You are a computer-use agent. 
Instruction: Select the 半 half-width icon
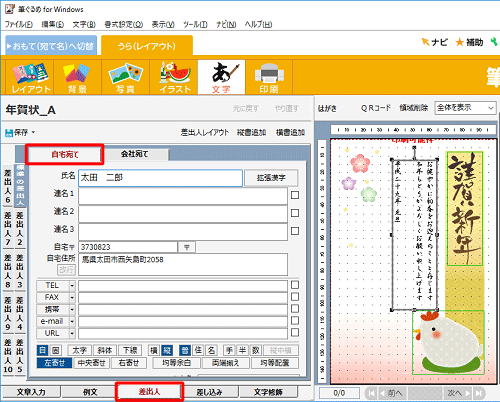(x=242, y=350)
